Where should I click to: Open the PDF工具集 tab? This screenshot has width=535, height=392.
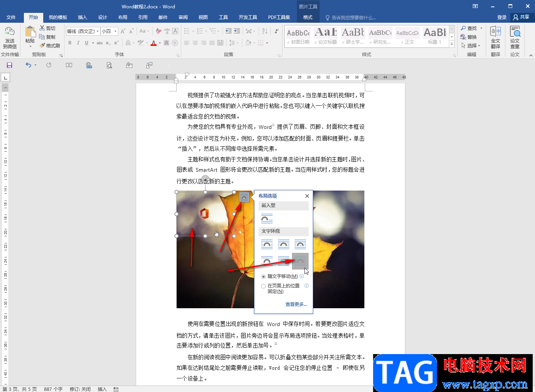[x=279, y=17]
